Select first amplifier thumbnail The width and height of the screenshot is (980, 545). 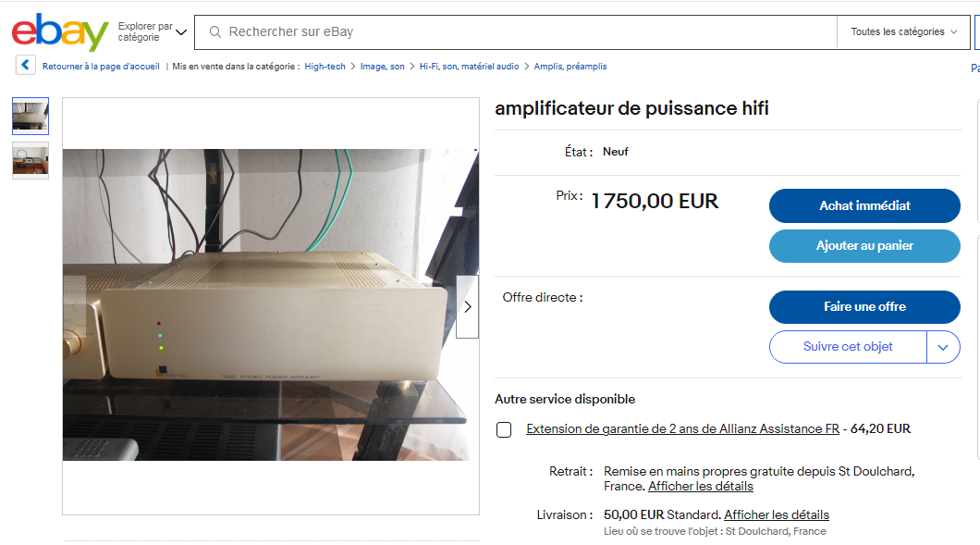31,117
